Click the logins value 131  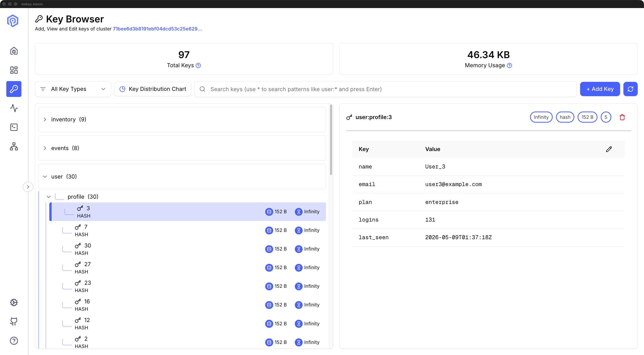(x=430, y=220)
